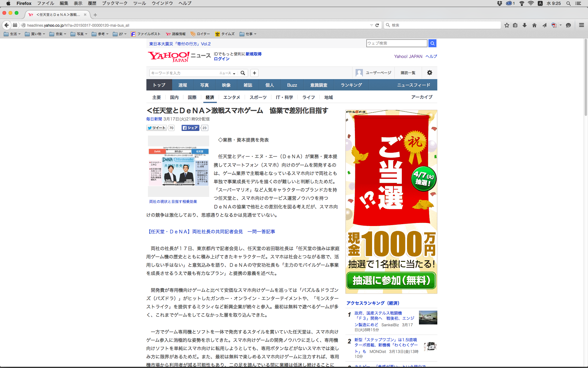Click Yahoo News settings gear icon
588x368 pixels.
430,73
